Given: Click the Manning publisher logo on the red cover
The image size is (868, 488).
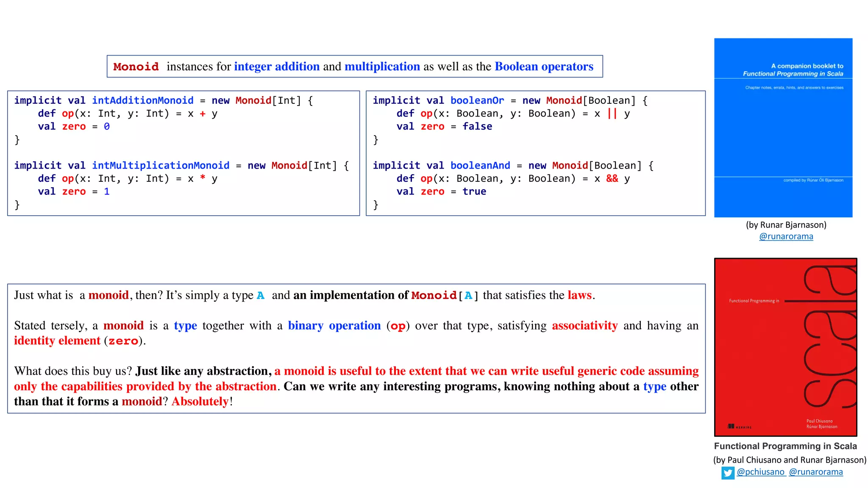Looking at the screenshot, I should (739, 427).
